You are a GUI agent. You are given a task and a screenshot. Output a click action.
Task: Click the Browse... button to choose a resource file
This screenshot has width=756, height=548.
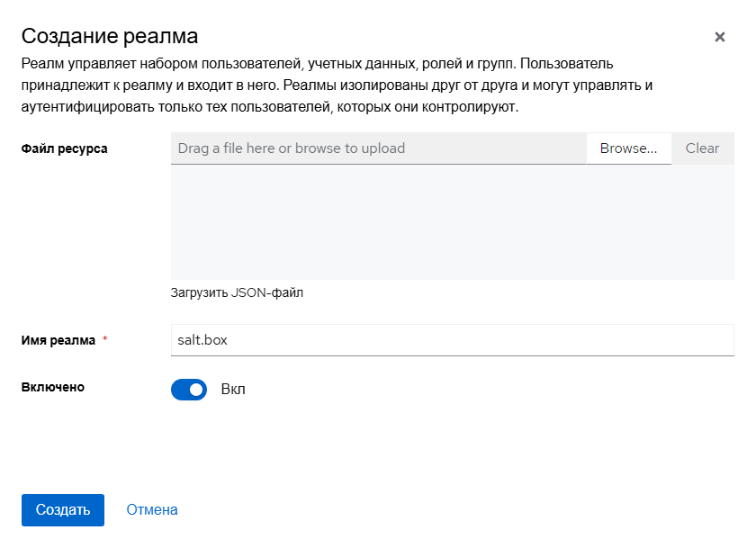[628, 148]
